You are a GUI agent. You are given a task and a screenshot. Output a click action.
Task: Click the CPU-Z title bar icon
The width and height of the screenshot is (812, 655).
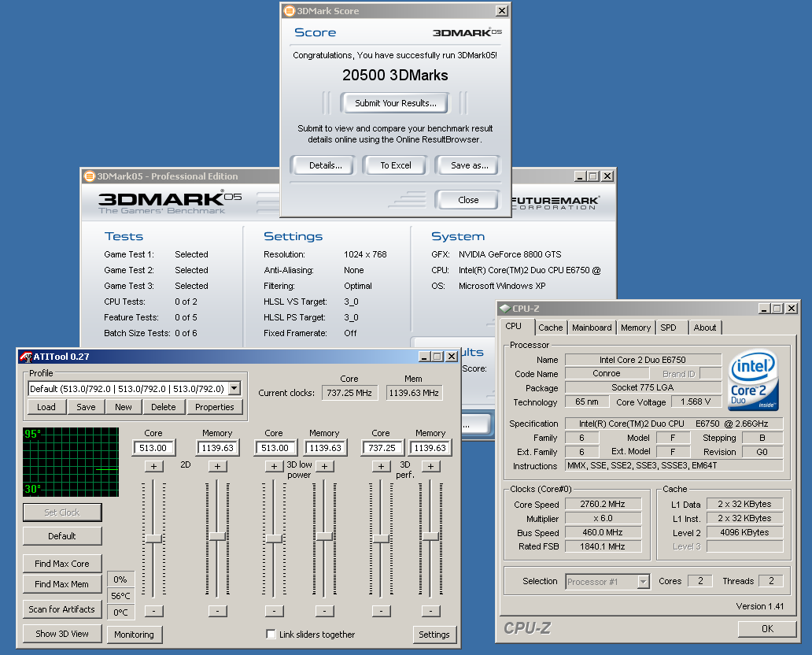point(505,309)
